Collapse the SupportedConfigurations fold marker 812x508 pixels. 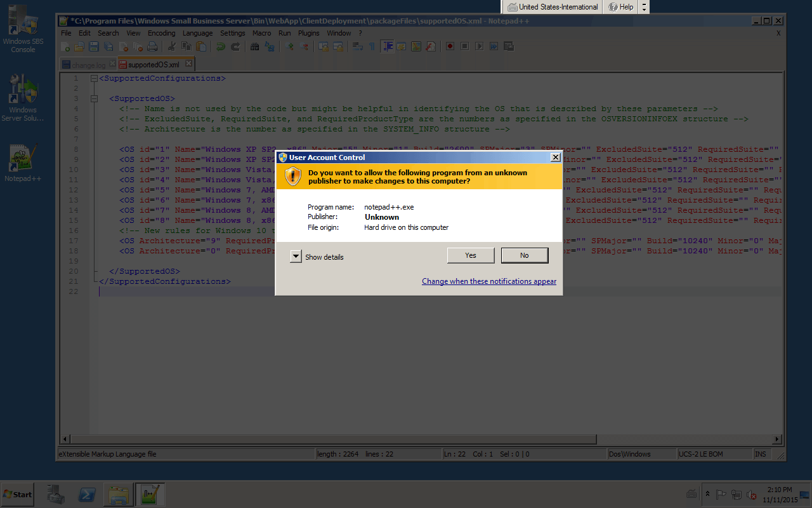94,79
